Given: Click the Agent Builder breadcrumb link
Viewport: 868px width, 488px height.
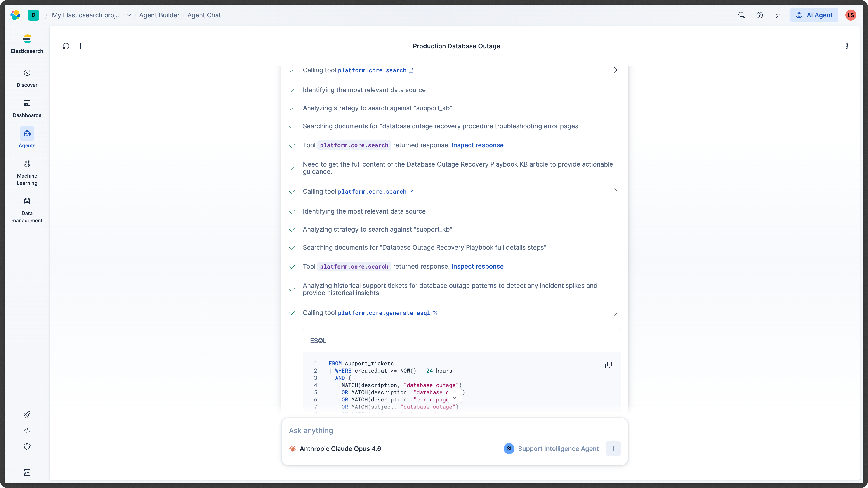Looking at the screenshot, I should click(159, 15).
